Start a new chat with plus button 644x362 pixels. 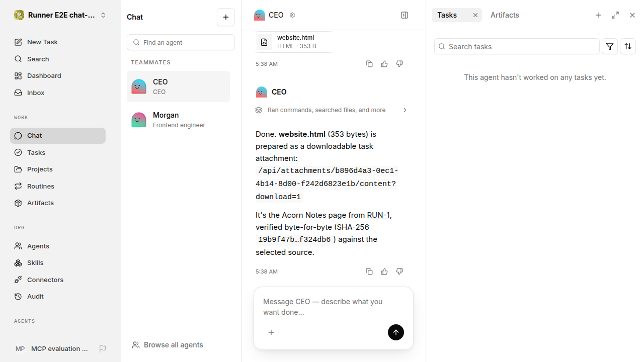point(226,17)
